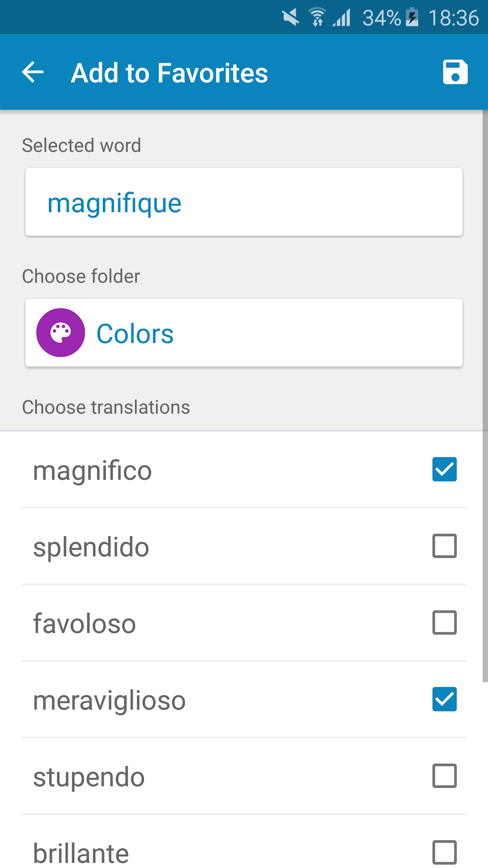
Task: Select the brillante checkbox
Action: tap(444, 852)
